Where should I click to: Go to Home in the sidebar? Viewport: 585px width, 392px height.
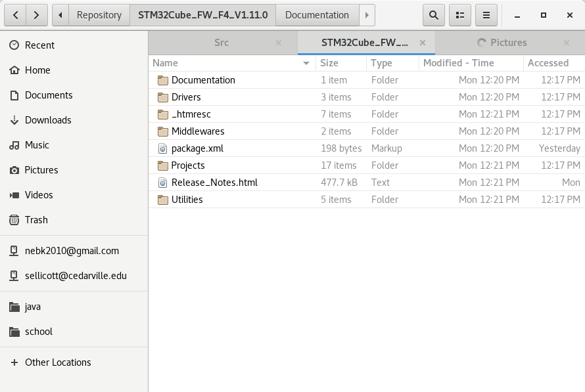pyautogui.click(x=74, y=70)
